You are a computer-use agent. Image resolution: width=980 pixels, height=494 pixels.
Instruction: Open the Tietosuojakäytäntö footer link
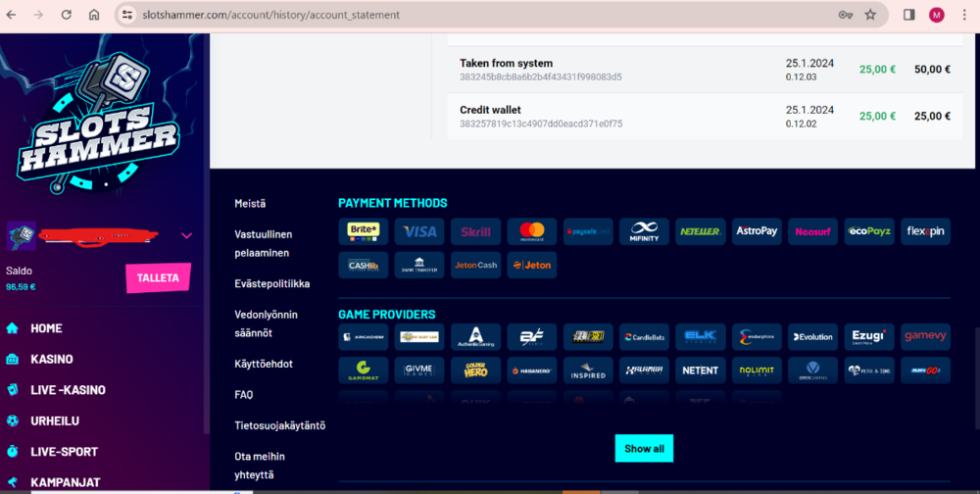[x=280, y=425]
